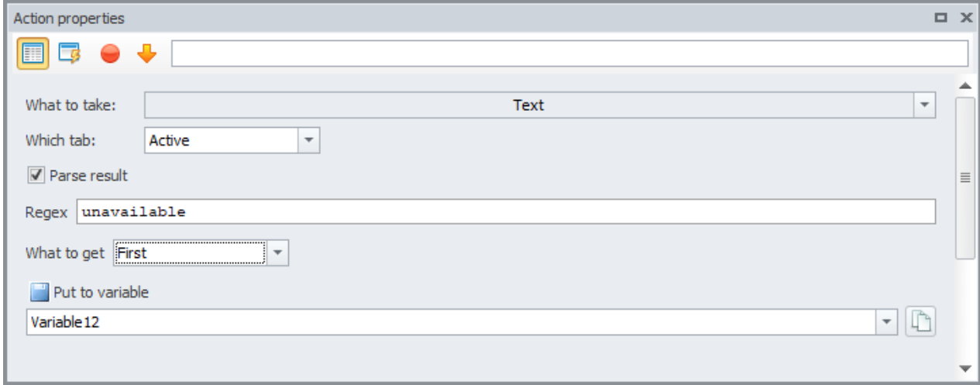
Task: Click the empty toolbar text field
Action: coord(569,53)
